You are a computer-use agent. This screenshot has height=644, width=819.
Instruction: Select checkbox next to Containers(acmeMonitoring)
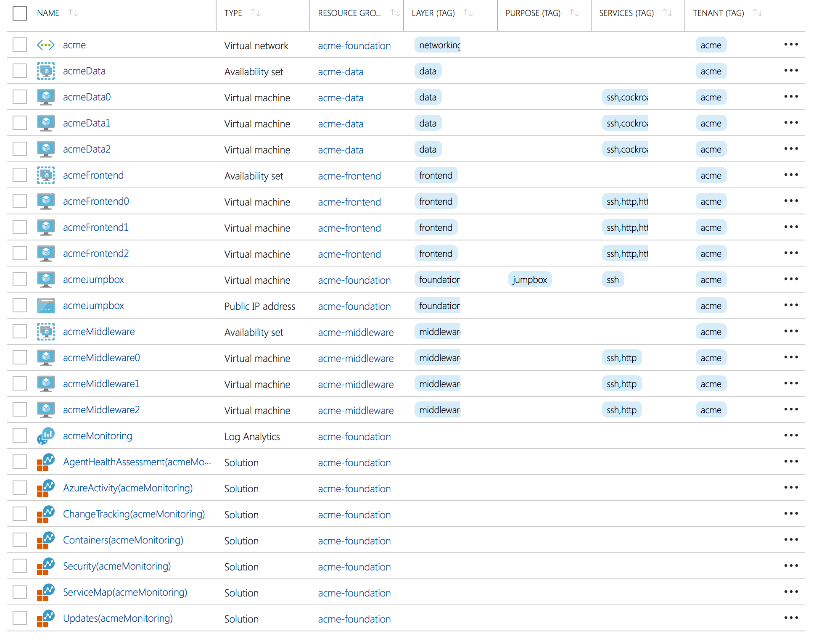click(x=20, y=540)
